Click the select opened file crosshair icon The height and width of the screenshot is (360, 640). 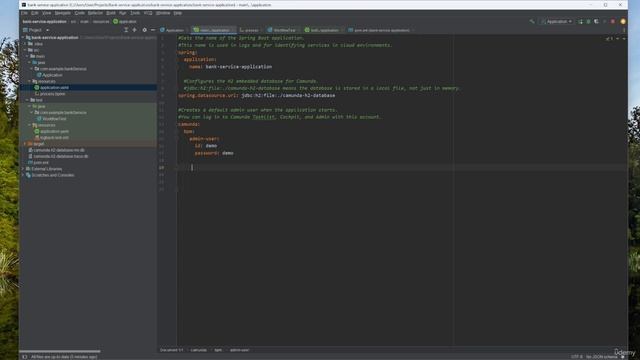(x=135, y=30)
